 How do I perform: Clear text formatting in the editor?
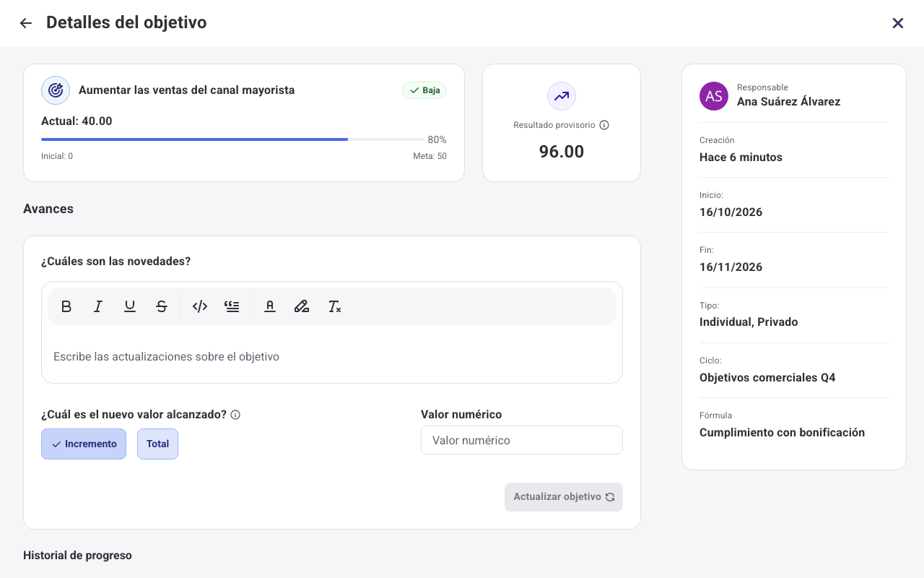pyautogui.click(x=334, y=306)
